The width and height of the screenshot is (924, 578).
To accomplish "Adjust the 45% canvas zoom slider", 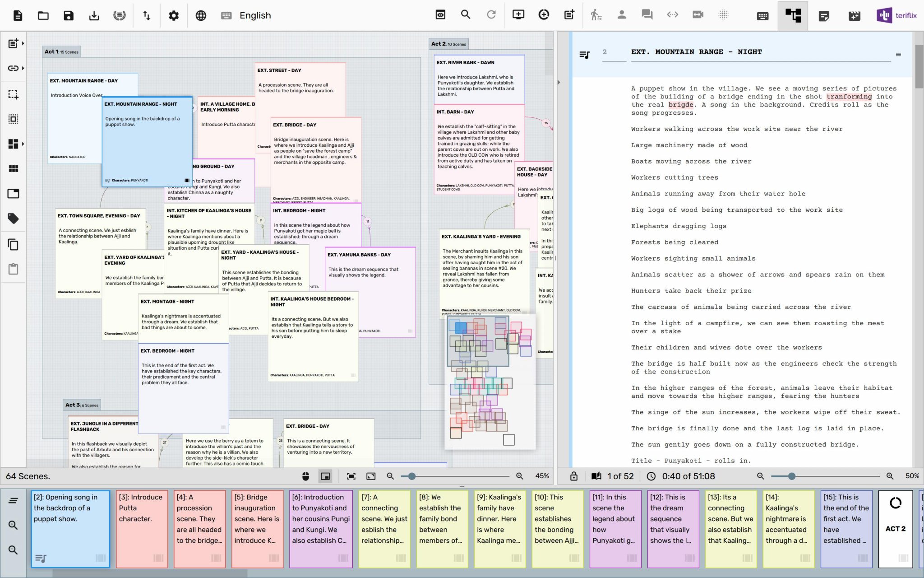I will click(x=412, y=476).
